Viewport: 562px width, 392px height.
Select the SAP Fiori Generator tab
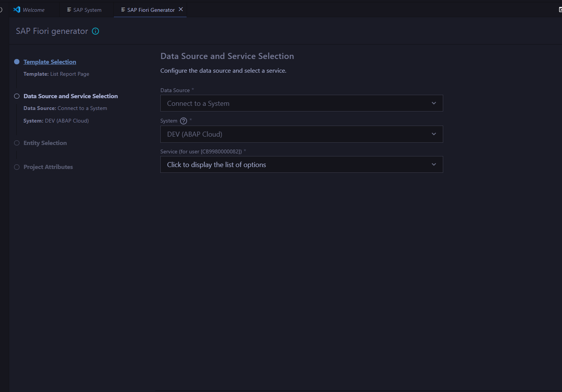click(x=151, y=10)
